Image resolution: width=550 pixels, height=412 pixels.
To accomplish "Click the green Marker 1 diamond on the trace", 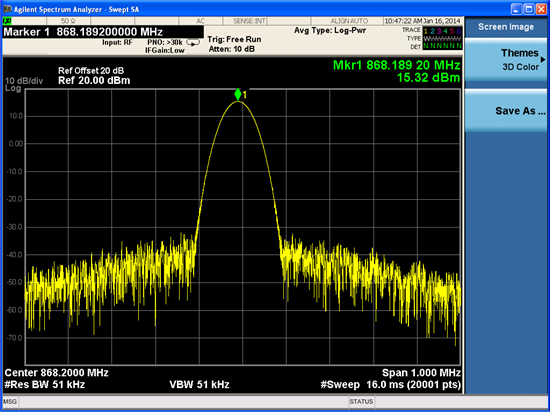I will pyautogui.click(x=238, y=95).
